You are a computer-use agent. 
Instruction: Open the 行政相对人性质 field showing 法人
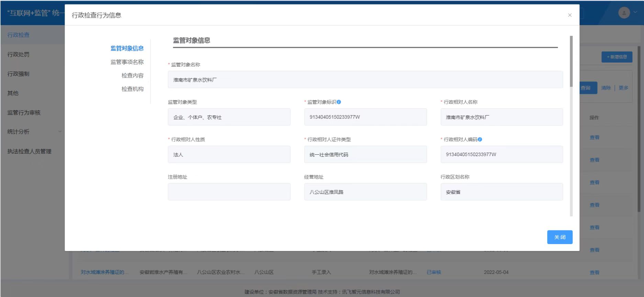pos(229,155)
